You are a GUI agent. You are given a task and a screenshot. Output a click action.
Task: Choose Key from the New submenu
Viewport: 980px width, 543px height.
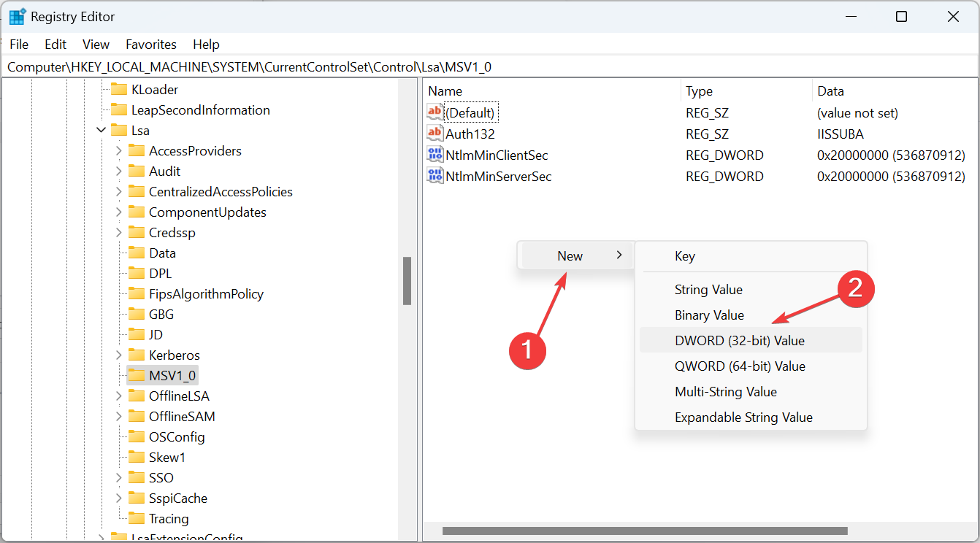click(x=751, y=256)
